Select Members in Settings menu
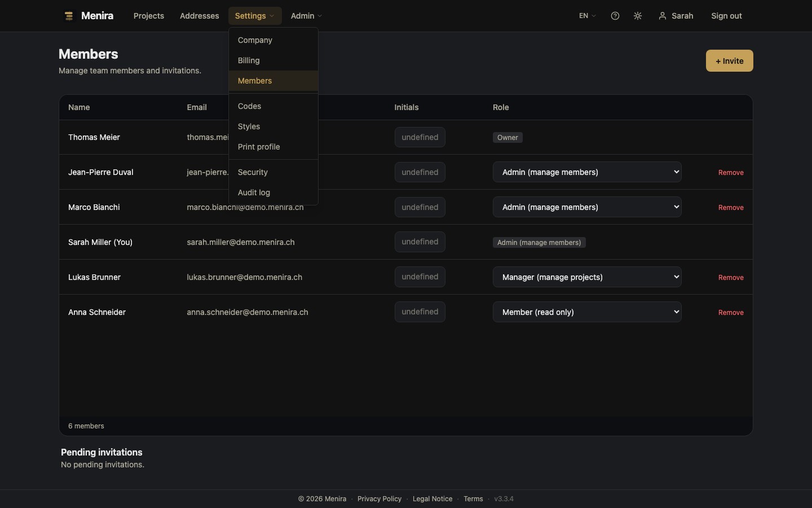812x508 pixels. coord(273,81)
